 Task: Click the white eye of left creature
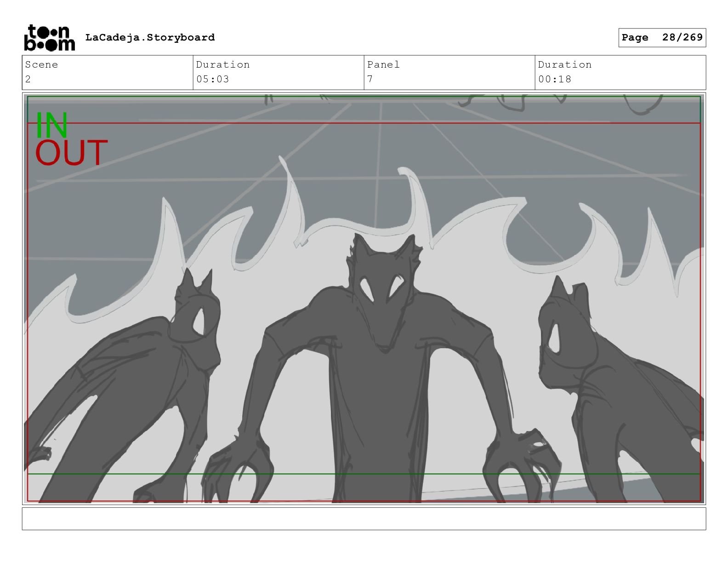tap(199, 322)
